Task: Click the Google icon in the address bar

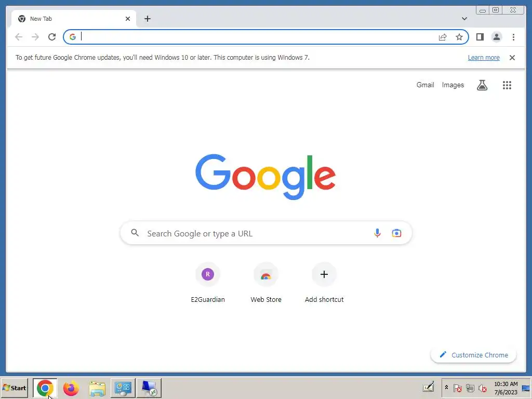Action: pyautogui.click(x=73, y=37)
